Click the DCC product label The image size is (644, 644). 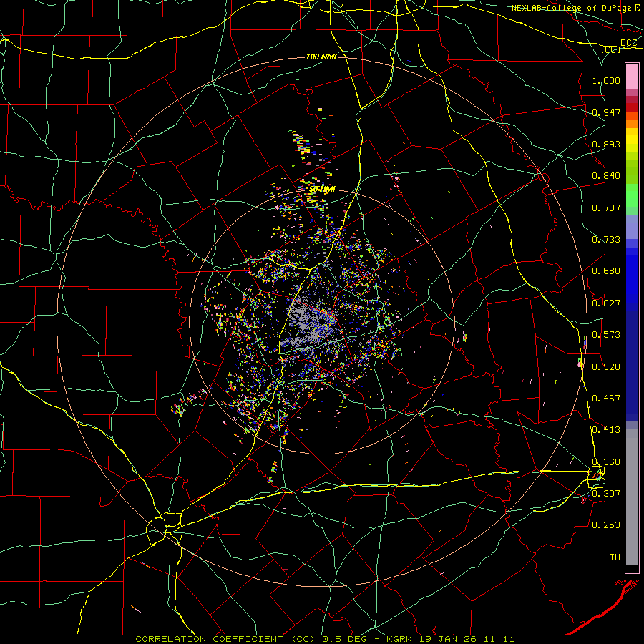(628, 43)
